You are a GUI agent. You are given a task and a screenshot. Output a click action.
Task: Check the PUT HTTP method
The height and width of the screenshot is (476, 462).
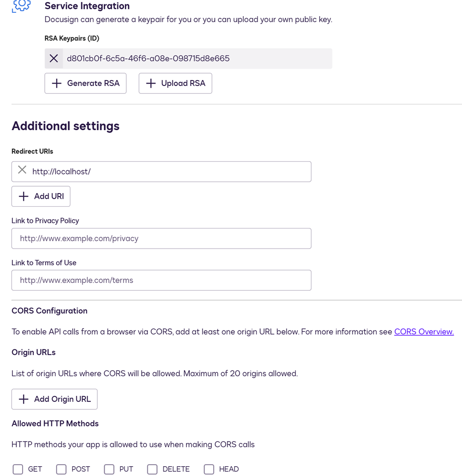(x=109, y=469)
